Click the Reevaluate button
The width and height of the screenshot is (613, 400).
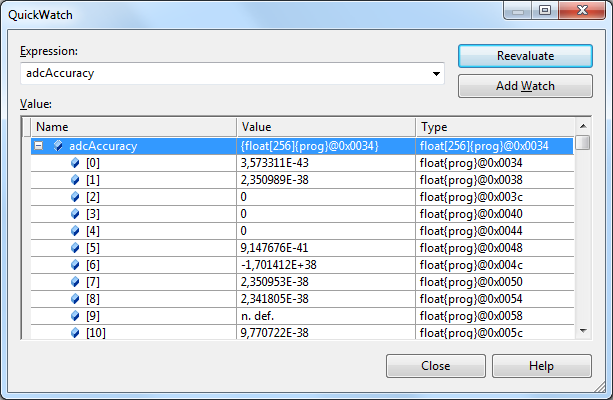tap(525, 56)
